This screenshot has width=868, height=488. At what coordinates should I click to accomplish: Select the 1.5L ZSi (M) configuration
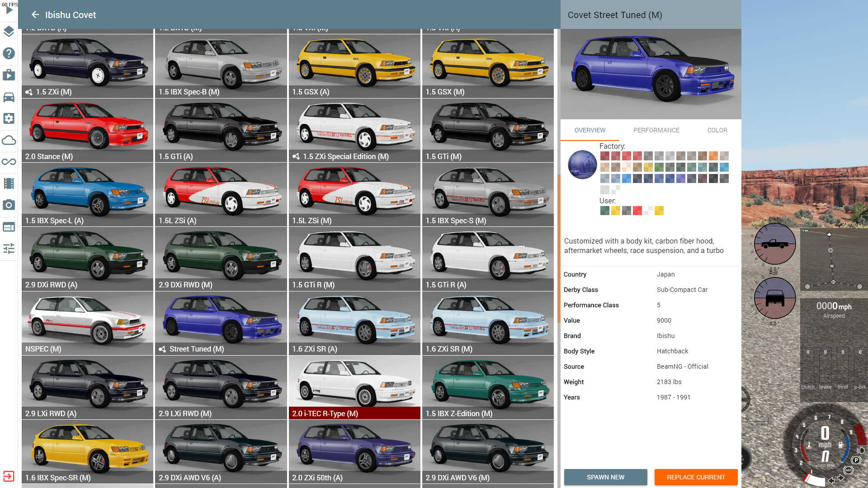354,194
